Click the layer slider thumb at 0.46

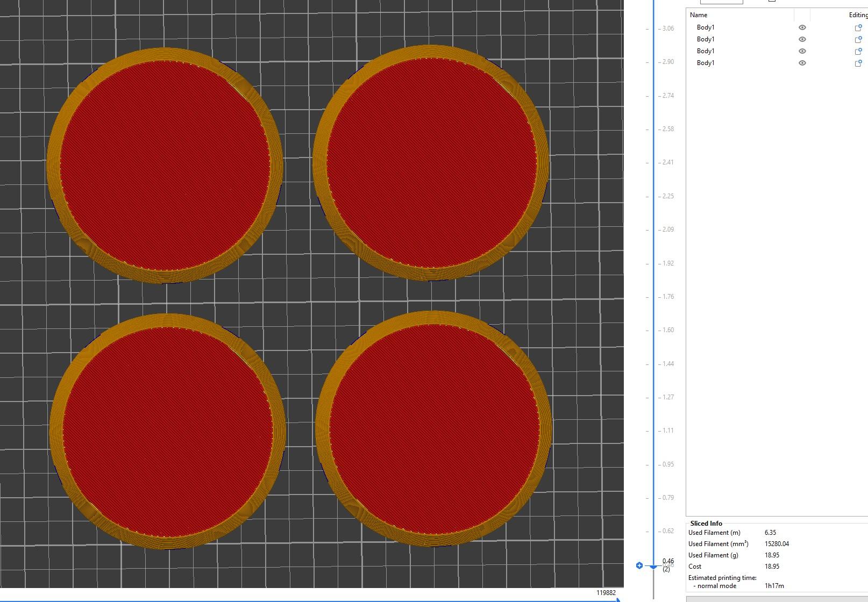[x=653, y=567]
